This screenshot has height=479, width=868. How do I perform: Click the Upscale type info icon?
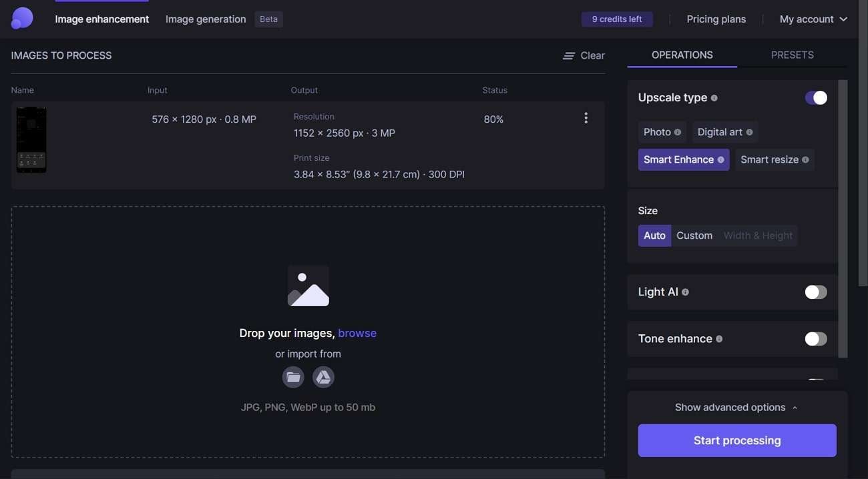click(714, 98)
